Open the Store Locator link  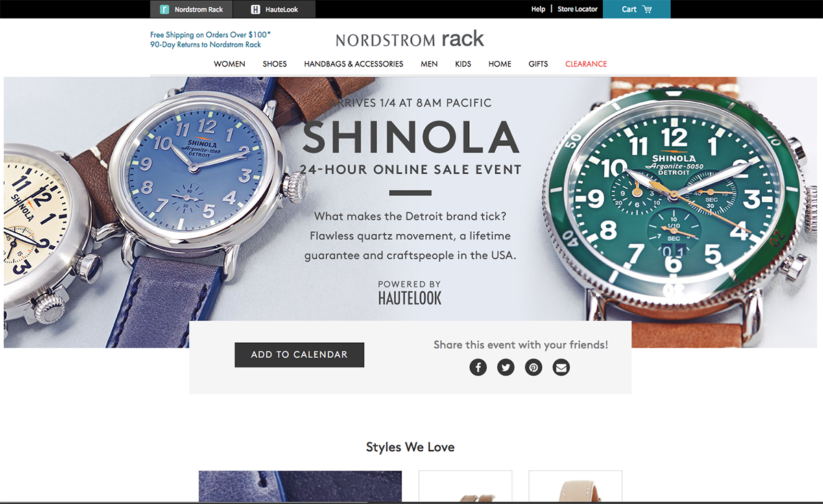(577, 9)
